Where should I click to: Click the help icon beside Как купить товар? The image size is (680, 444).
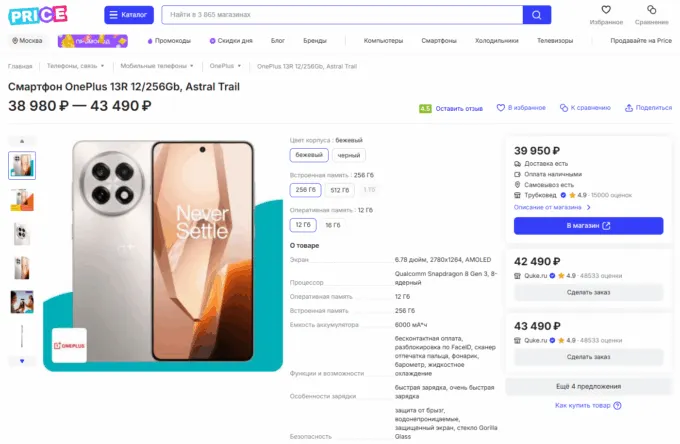click(x=617, y=405)
